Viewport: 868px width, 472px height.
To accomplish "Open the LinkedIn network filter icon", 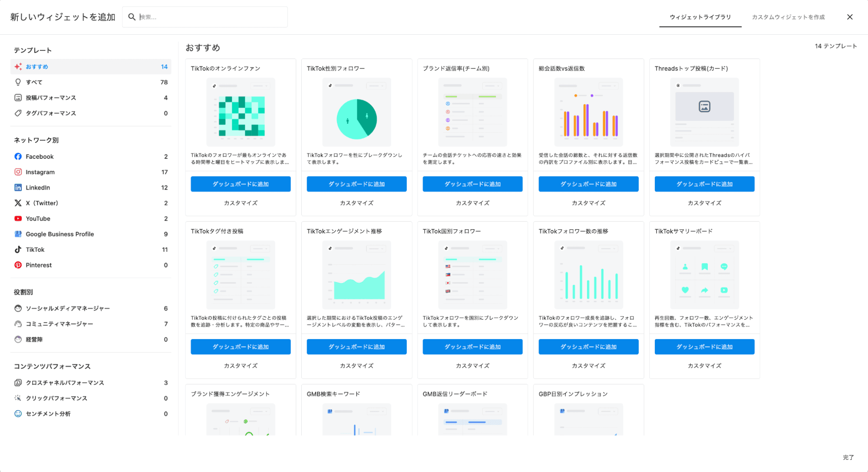I will pyautogui.click(x=18, y=188).
